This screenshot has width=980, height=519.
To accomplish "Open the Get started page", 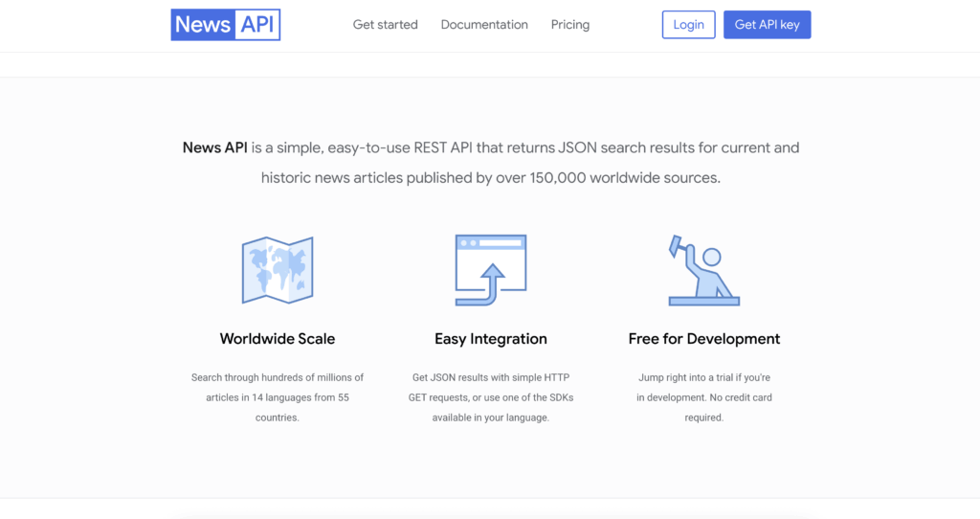I will 385,24.
